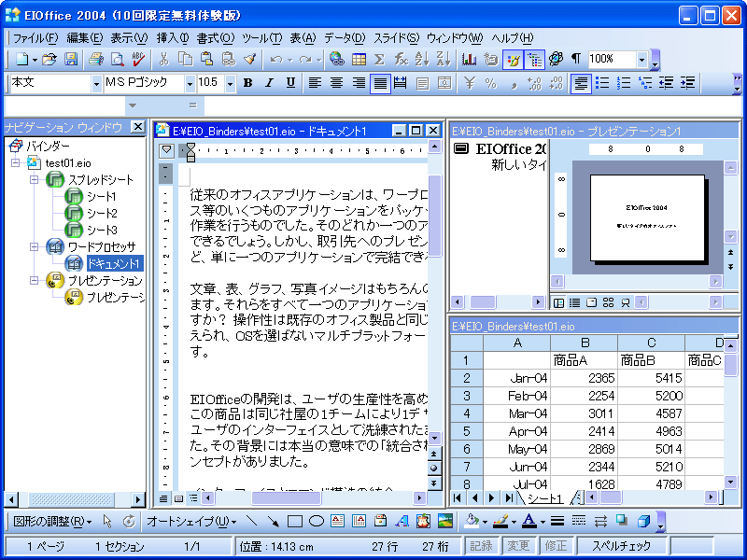Toggle show paragraph marks pilcrow
747x560 pixels.
pyautogui.click(x=576, y=59)
